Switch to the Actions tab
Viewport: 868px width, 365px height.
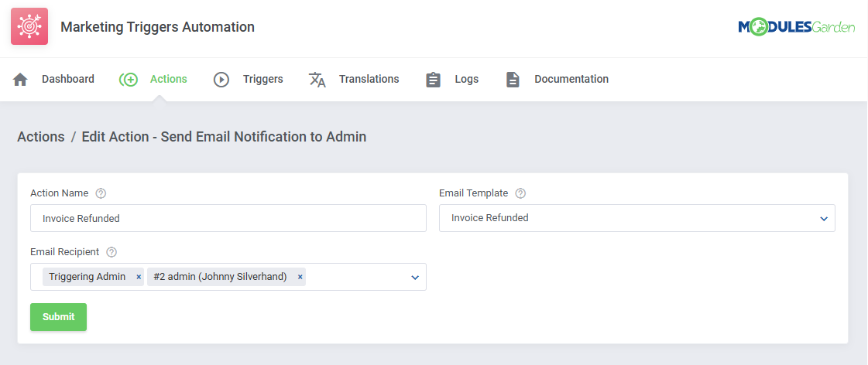click(x=153, y=79)
